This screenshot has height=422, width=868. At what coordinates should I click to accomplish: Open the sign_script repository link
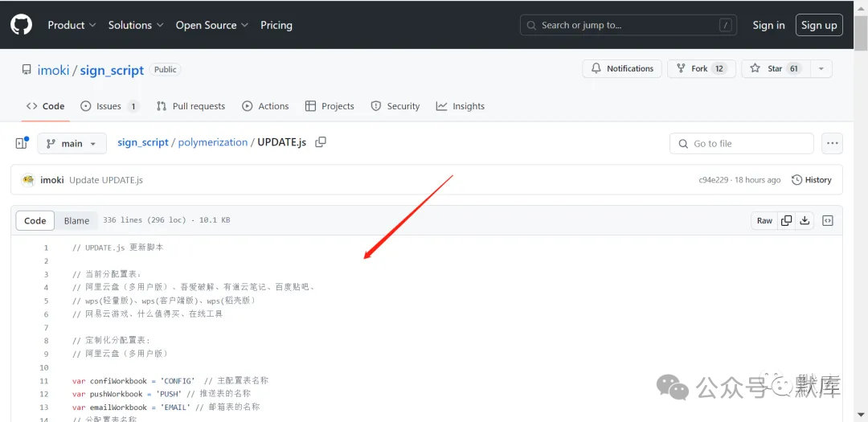[x=112, y=71]
